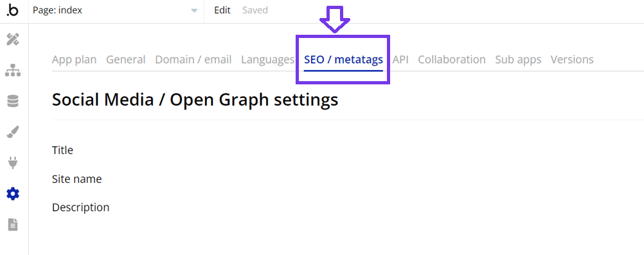
Task: Switch to the Sub apps tab
Action: [518, 60]
